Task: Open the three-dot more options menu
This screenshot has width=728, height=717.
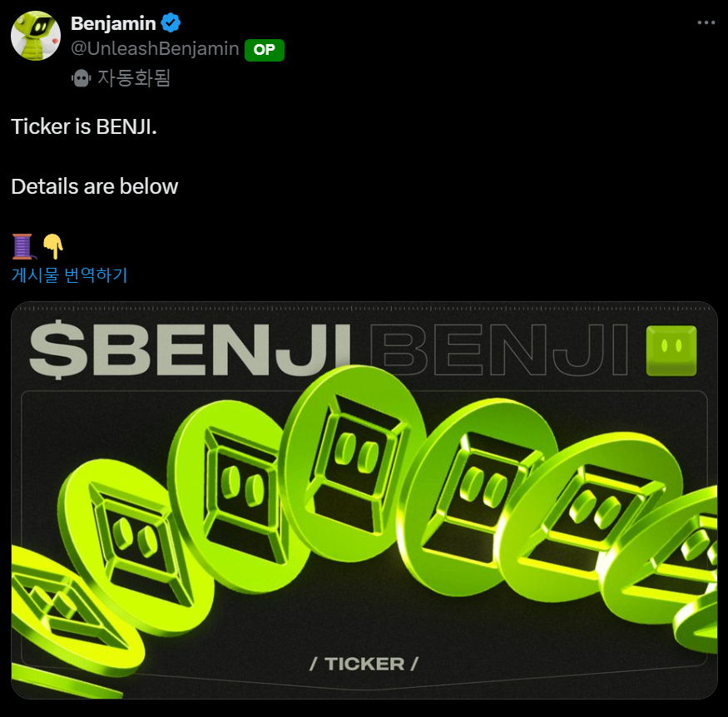Action: click(x=706, y=22)
